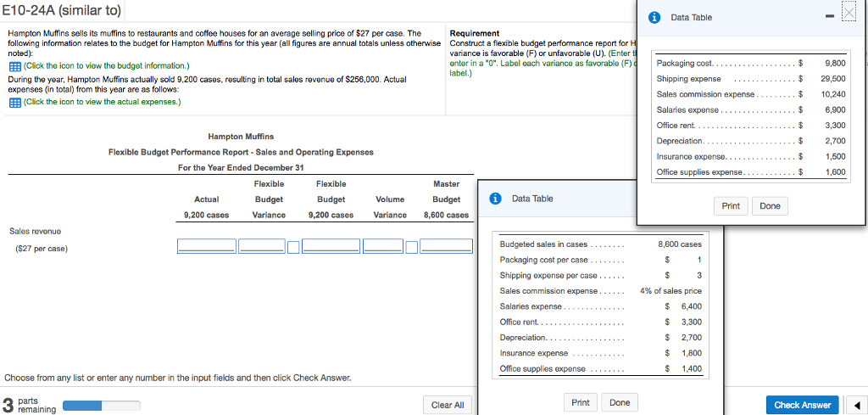This screenshot has height=415, width=868.
Task: Click the actual Insurance expense value 1,500
Action: tap(835, 156)
